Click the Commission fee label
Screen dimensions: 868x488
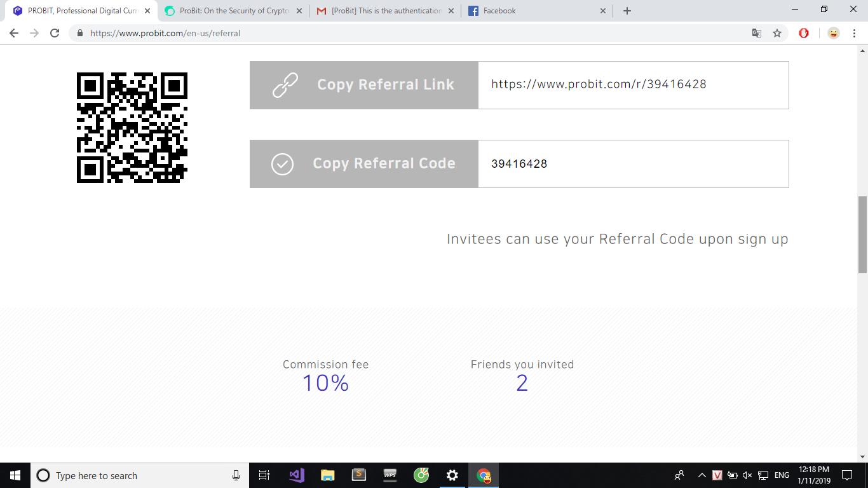326,365
